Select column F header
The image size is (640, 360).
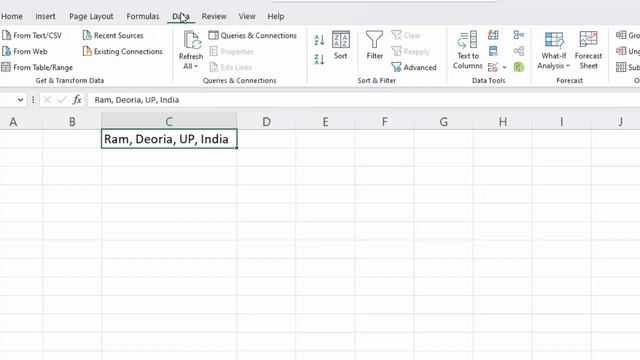pyautogui.click(x=384, y=122)
